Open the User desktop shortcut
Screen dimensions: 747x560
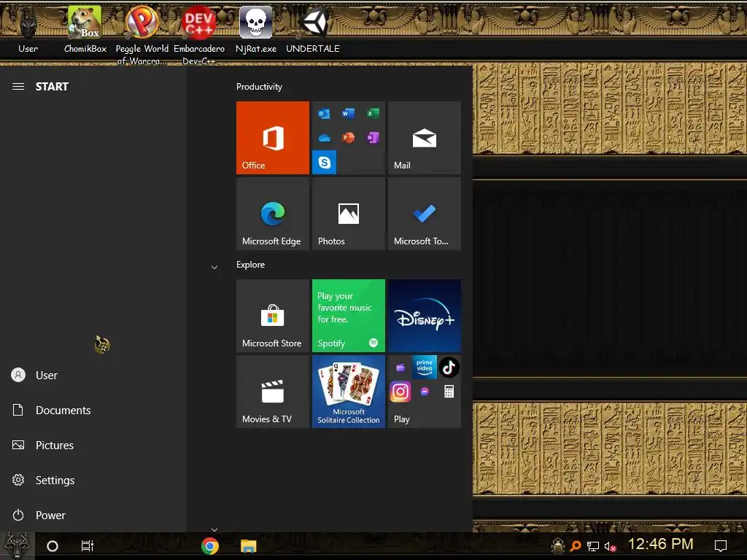click(x=28, y=31)
